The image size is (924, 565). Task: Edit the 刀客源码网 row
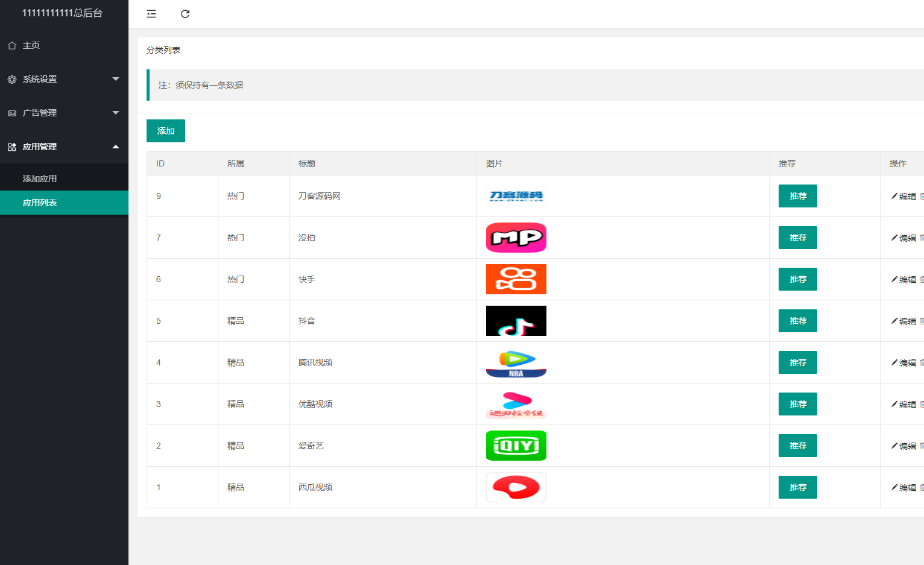coord(903,197)
